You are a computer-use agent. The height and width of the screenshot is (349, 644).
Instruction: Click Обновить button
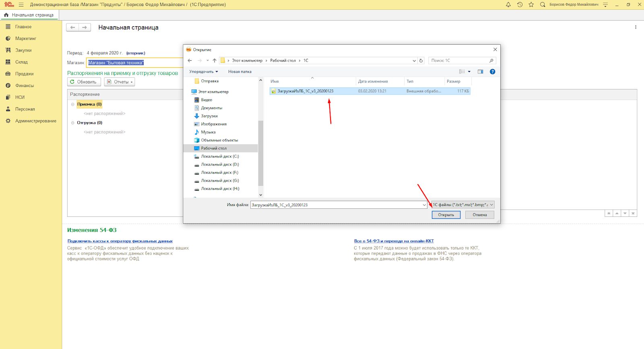coord(84,82)
